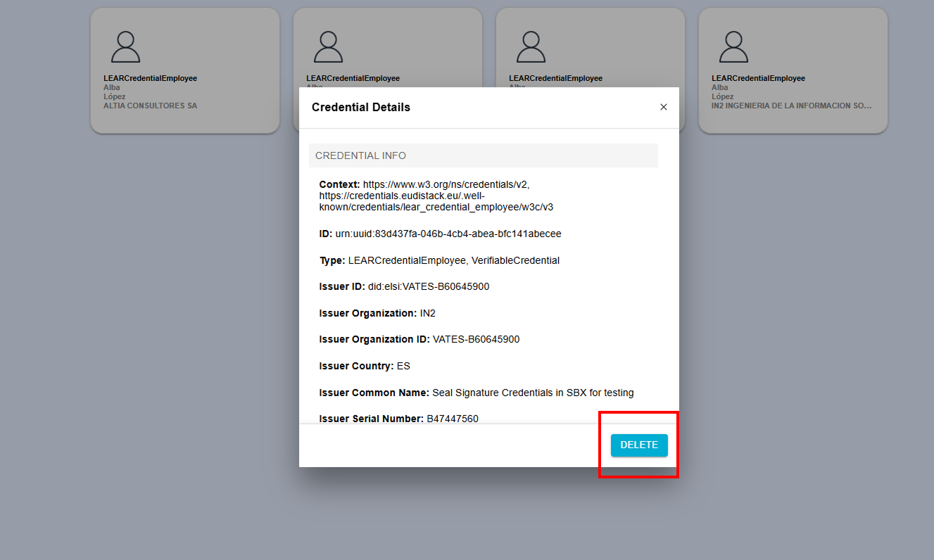This screenshot has width=934, height=560.
Task: Click the Issuer Country ES line
Action: point(365,366)
